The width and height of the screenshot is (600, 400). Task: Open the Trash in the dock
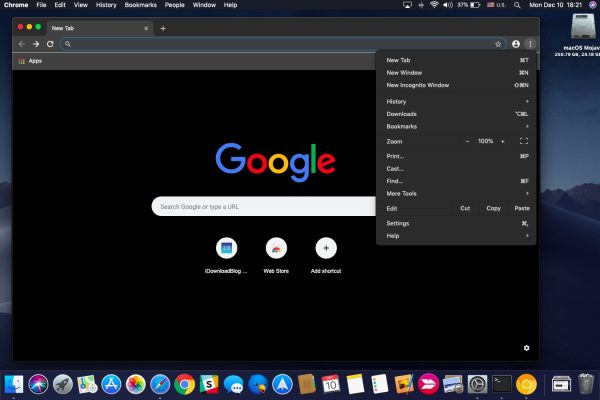tap(586, 383)
